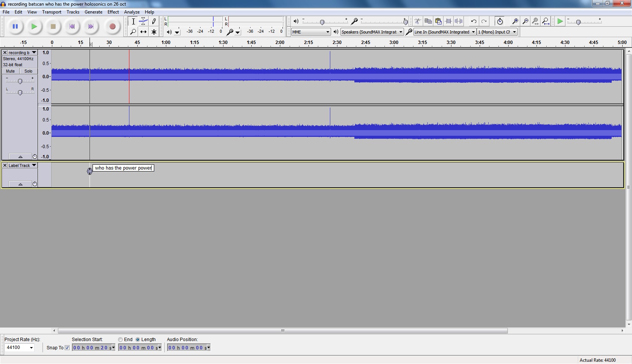
Task: Mute the recording audio track
Action: click(x=11, y=71)
